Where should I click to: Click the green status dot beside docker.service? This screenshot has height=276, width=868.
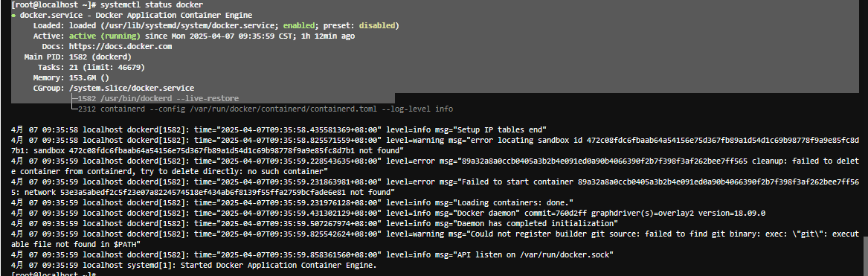coord(14,16)
